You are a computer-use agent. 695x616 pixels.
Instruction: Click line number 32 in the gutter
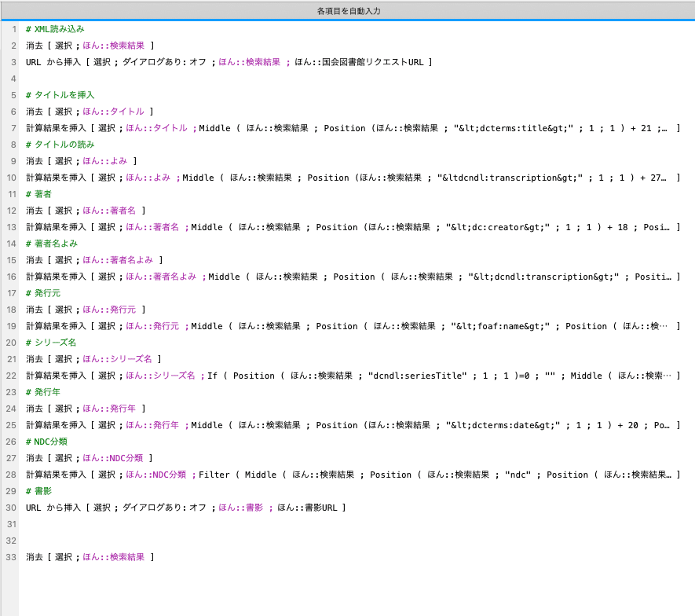[12, 541]
